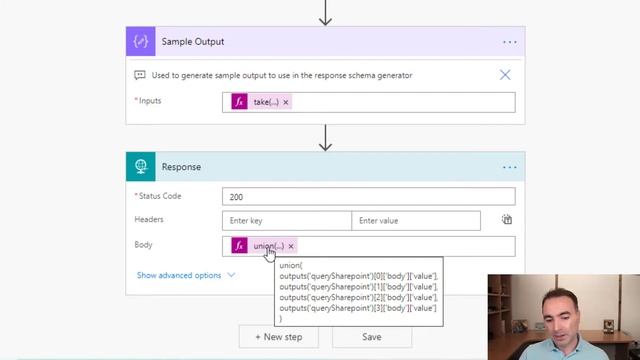640x360 pixels.
Task: Select the union(...) expression token
Action: 269,246
